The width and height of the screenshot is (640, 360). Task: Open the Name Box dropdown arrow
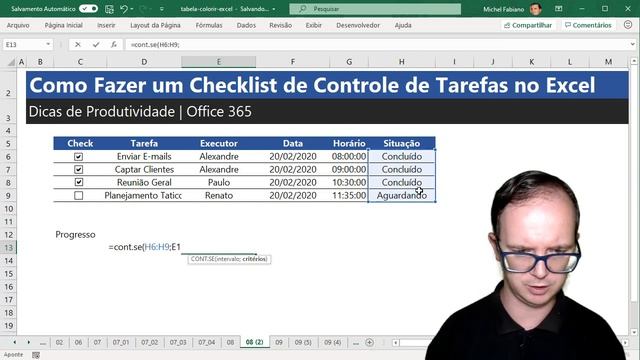(x=48, y=44)
